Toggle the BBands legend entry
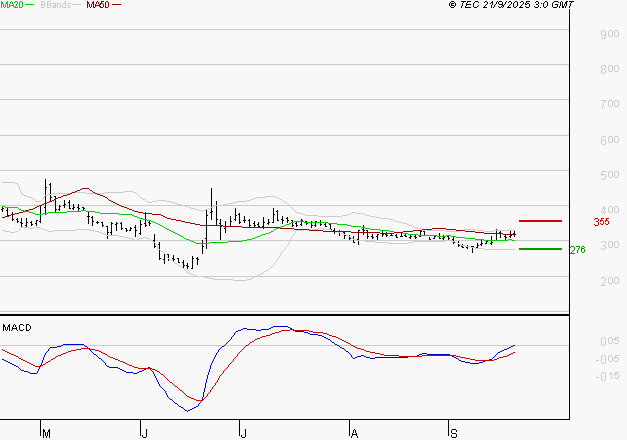Image resolution: width=627 pixels, height=440 pixels. tap(54, 5)
